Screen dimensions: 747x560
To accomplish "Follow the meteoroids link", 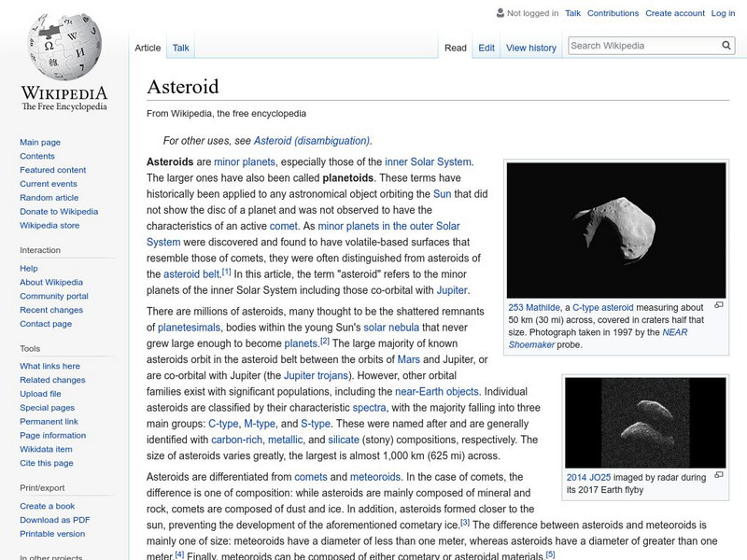I will click(x=375, y=477).
